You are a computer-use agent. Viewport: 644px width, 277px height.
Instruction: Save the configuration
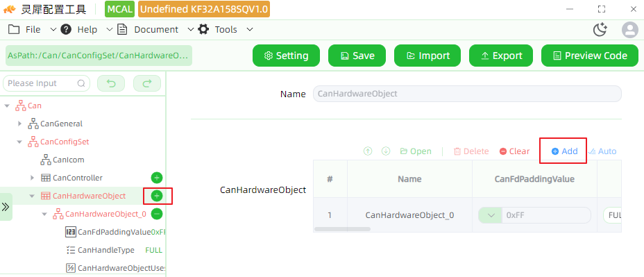(357, 56)
